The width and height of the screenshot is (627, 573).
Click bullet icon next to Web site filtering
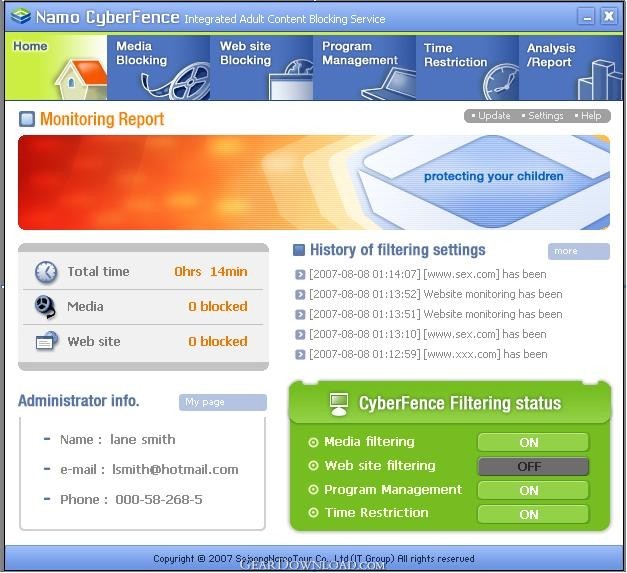tap(314, 466)
